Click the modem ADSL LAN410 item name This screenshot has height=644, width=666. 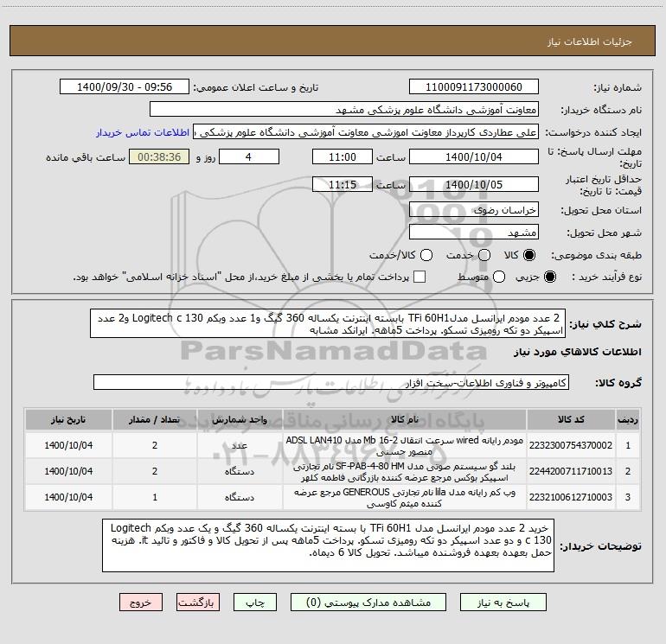point(405,446)
